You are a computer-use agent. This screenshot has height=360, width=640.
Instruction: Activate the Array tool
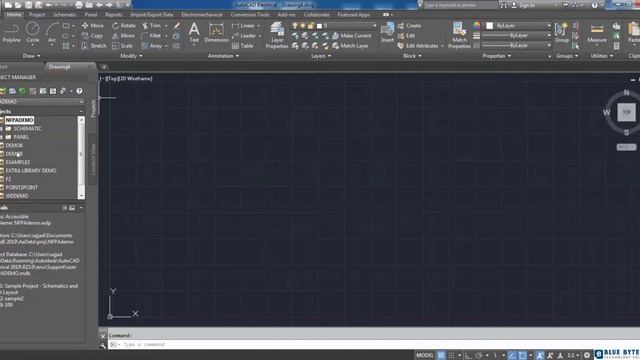152,46
